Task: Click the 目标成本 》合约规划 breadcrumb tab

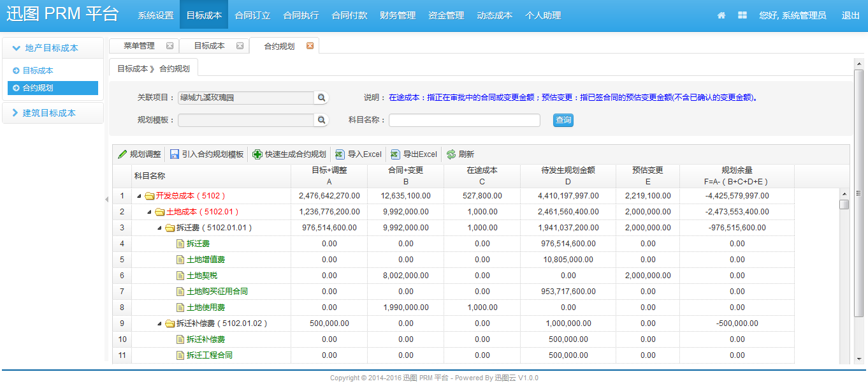Action: click(154, 68)
